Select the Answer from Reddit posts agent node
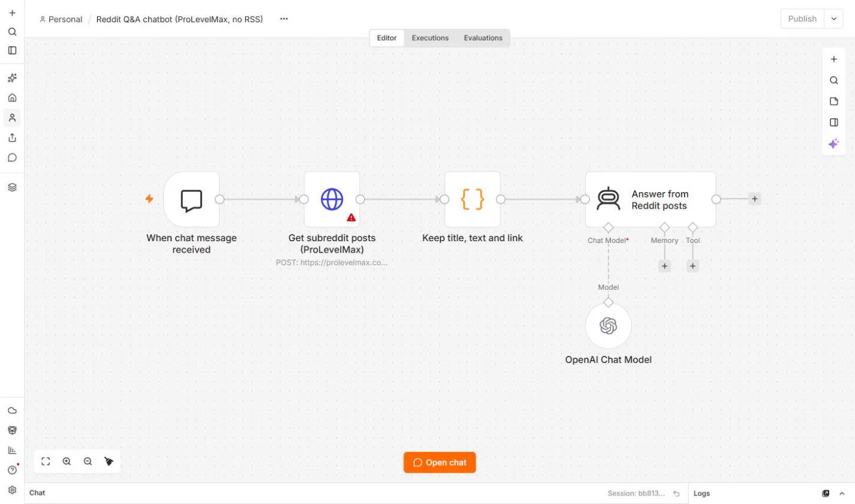The image size is (855, 504). pyautogui.click(x=650, y=199)
